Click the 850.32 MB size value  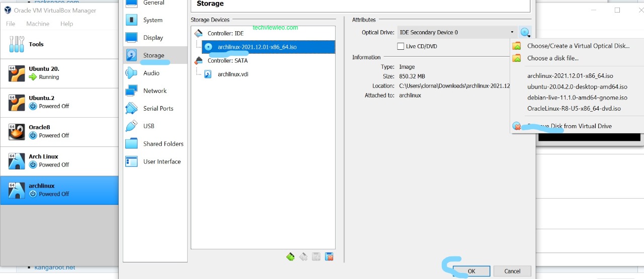412,76
